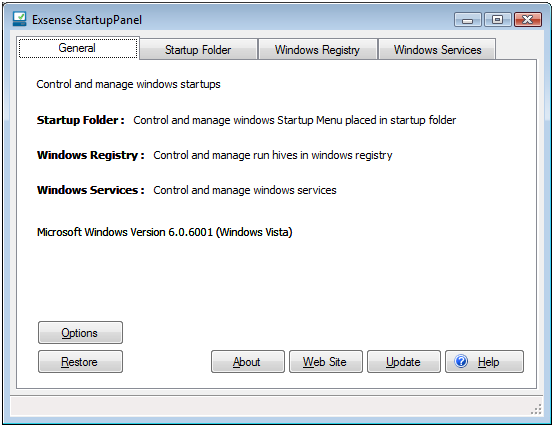Screen dimensions: 554x427
Task: Switch to the General tab
Action: [x=78, y=48]
